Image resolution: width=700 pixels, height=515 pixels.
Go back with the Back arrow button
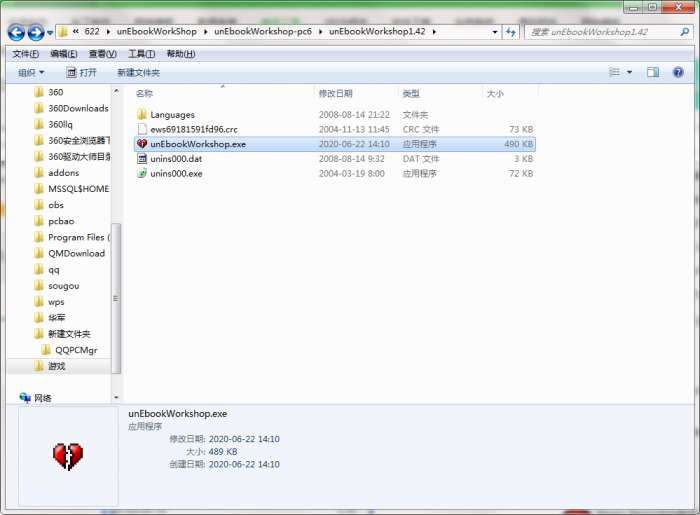point(16,32)
